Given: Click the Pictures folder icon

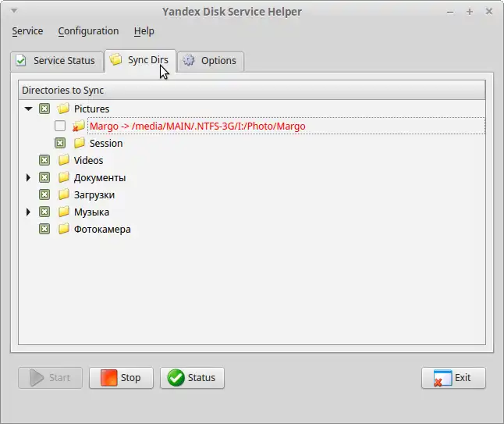Looking at the screenshot, I should click(63, 109).
